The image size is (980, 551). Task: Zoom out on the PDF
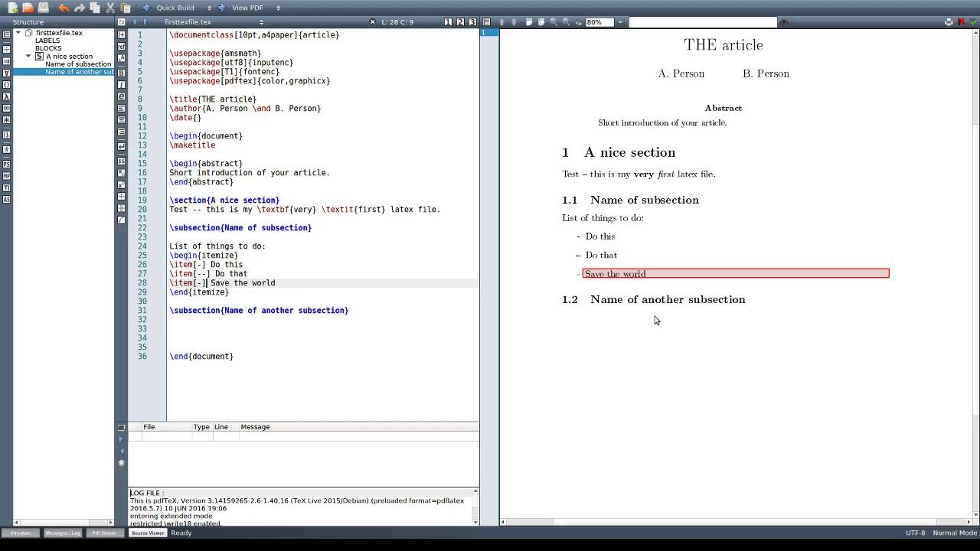point(566,22)
